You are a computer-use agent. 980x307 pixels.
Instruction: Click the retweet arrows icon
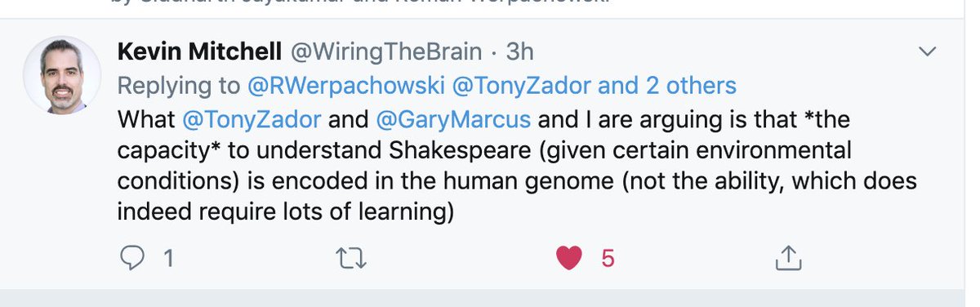(x=352, y=259)
